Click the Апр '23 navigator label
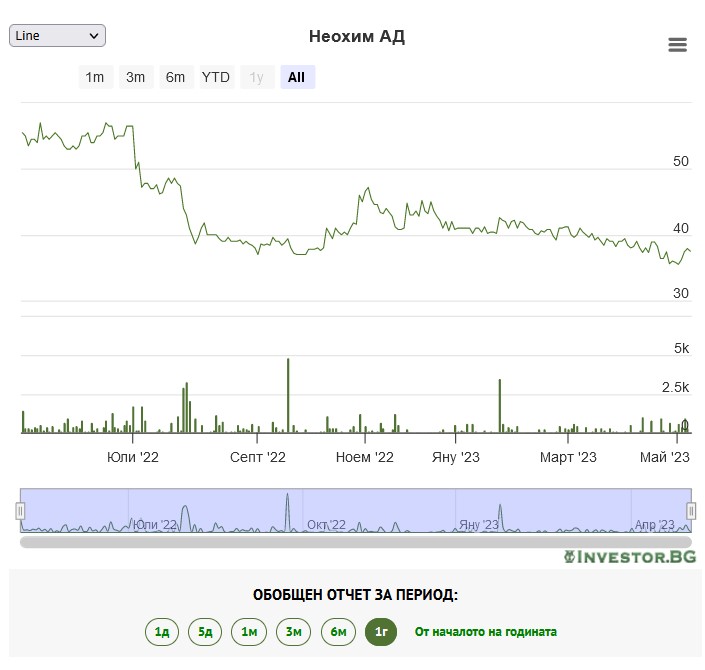The height and width of the screenshot is (670, 705). point(655,525)
